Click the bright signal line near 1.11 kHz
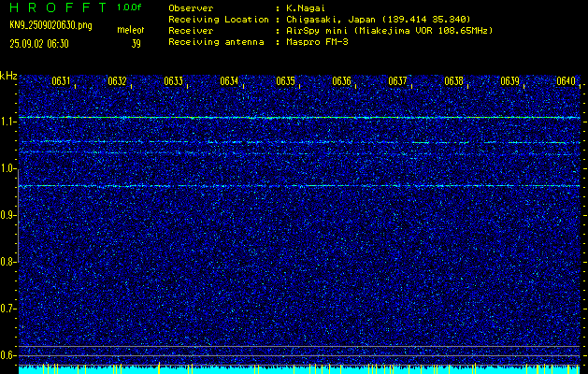This screenshot has height=374, width=588. pos(299,118)
